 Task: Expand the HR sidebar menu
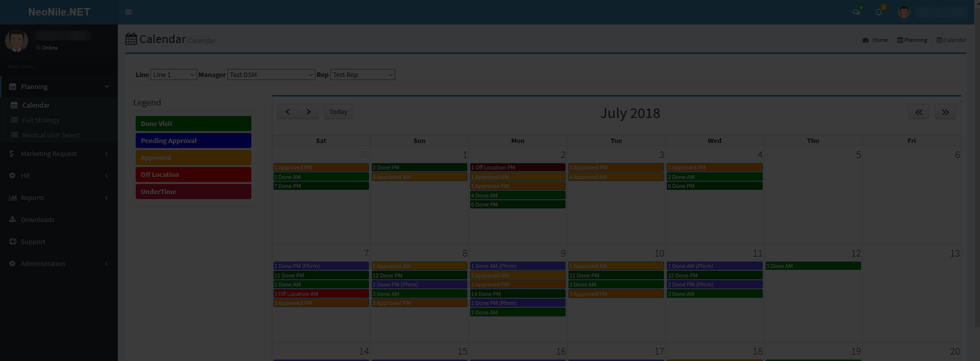(x=25, y=176)
